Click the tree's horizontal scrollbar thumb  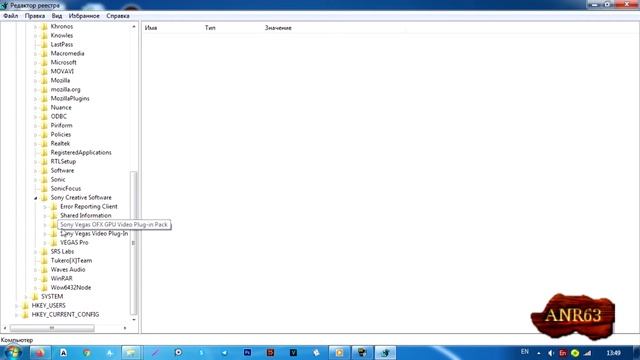pyautogui.click(x=52, y=328)
